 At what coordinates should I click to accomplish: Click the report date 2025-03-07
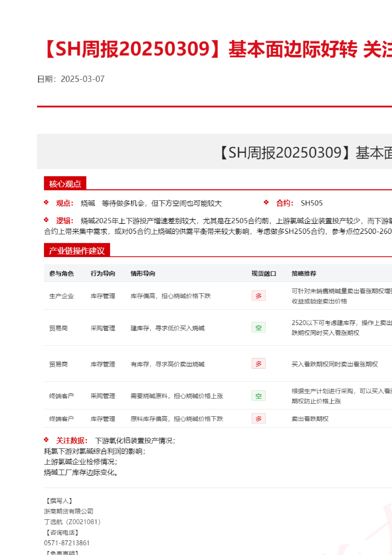82,79
